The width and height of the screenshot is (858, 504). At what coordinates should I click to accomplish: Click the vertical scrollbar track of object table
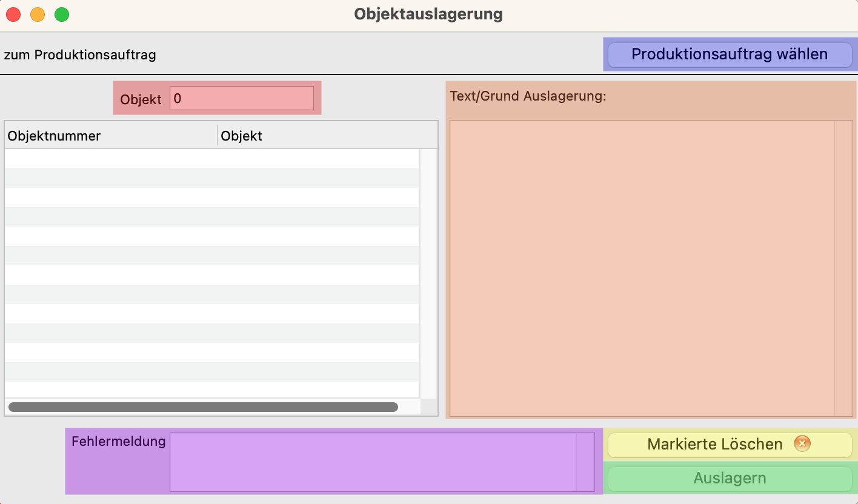(x=428, y=273)
